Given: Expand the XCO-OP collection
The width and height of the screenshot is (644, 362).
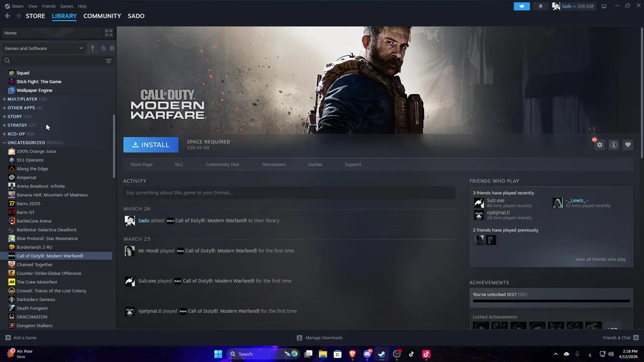Looking at the screenshot, I should [x=16, y=134].
